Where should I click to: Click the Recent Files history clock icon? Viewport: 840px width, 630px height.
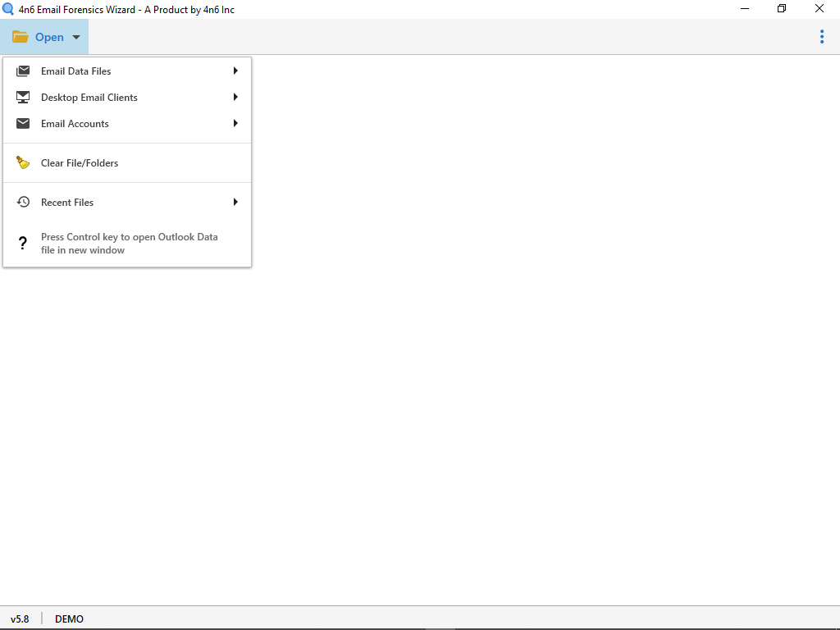pos(23,202)
